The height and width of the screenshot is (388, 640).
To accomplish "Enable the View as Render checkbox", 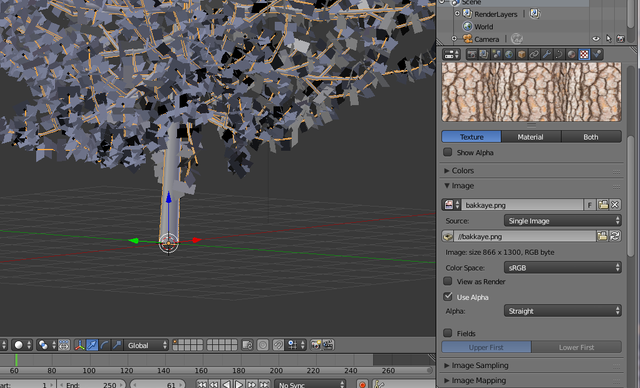I will click(x=448, y=281).
